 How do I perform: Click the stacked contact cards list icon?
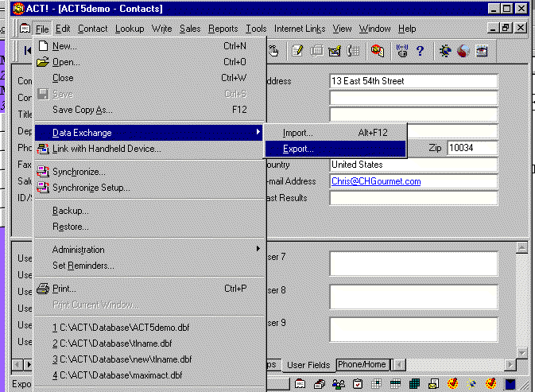320,384
